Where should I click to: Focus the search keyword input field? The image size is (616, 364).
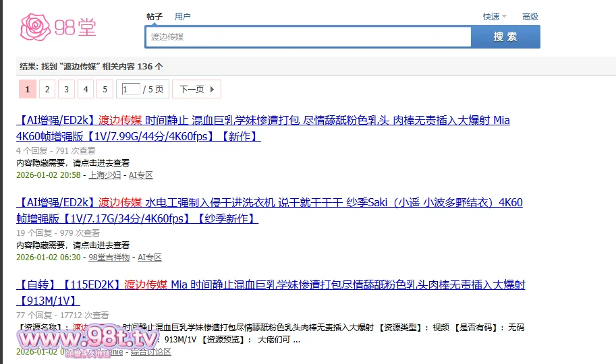308,37
